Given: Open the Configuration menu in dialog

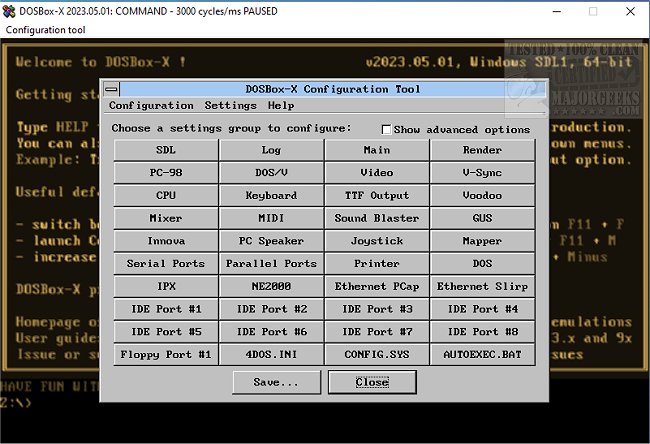Looking at the screenshot, I should tap(151, 106).
